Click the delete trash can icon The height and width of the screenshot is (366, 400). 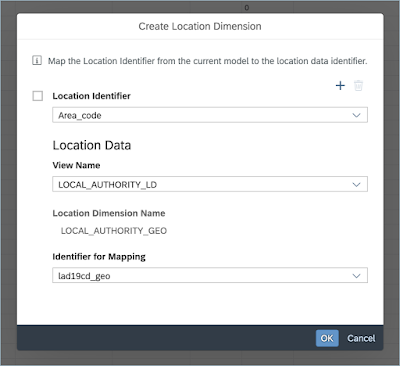tap(358, 86)
